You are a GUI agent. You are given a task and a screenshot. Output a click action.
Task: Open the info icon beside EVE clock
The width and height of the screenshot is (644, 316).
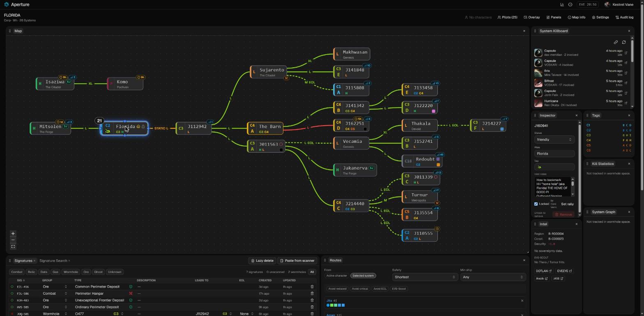[570, 5]
